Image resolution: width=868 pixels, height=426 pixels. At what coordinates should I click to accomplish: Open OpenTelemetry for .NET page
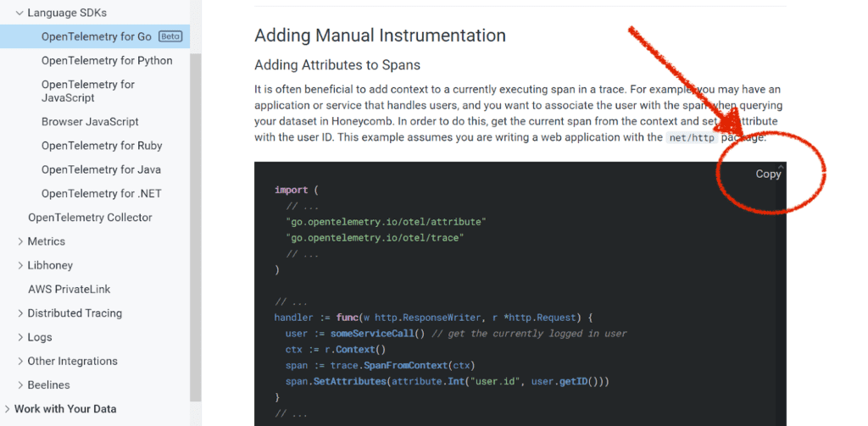click(101, 193)
